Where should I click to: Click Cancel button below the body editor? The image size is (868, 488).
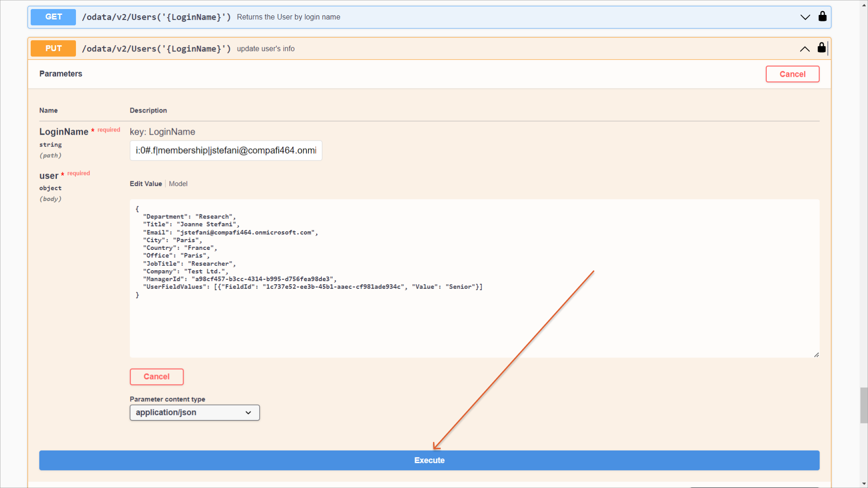(156, 377)
